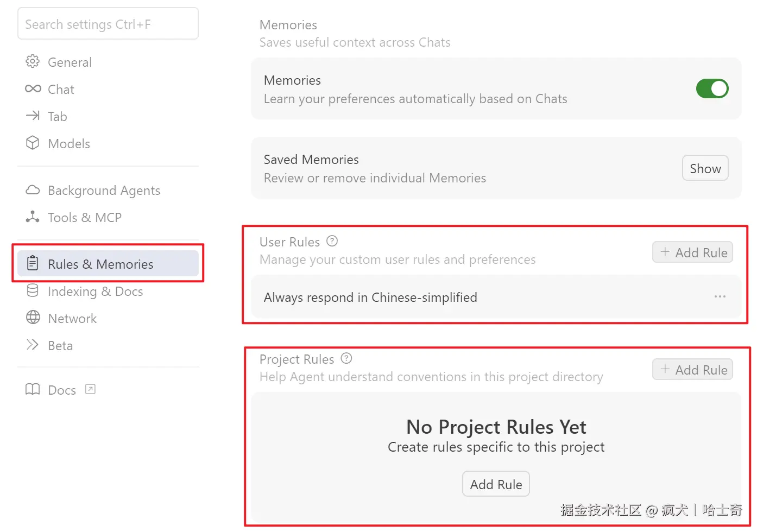Disable the Memories toggle switch
This screenshot has height=532, width=757.
pos(712,88)
